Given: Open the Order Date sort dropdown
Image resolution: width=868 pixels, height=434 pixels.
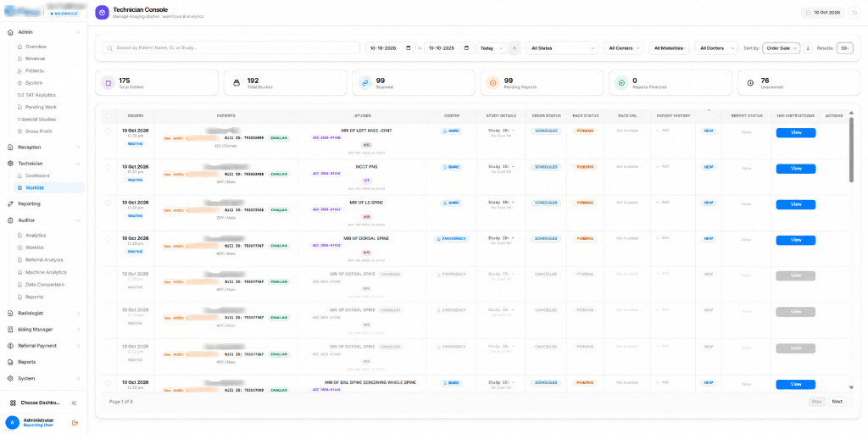Looking at the screenshot, I should [x=781, y=48].
